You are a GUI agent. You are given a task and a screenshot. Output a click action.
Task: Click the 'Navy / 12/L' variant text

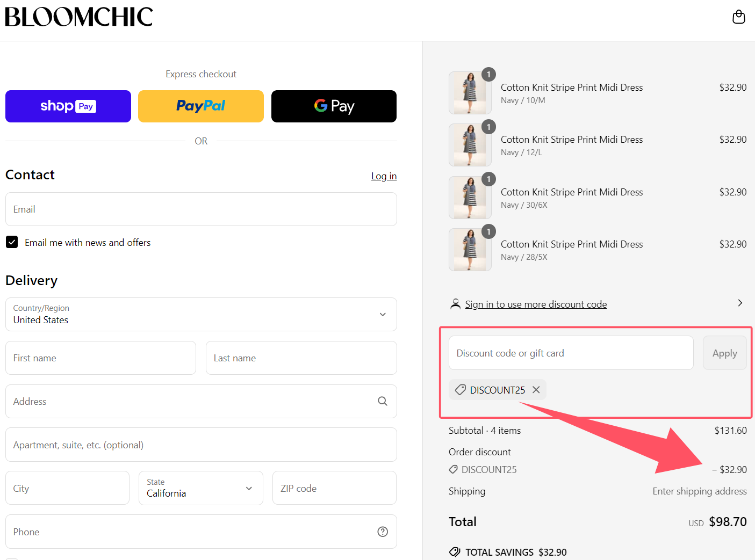[521, 152]
